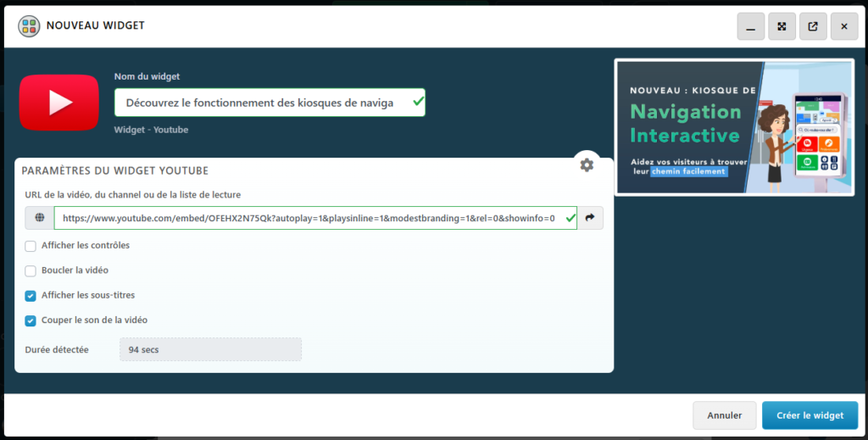Click the globe icon beside the URL
The width and height of the screenshot is (868, 440).
coord(40,218)
